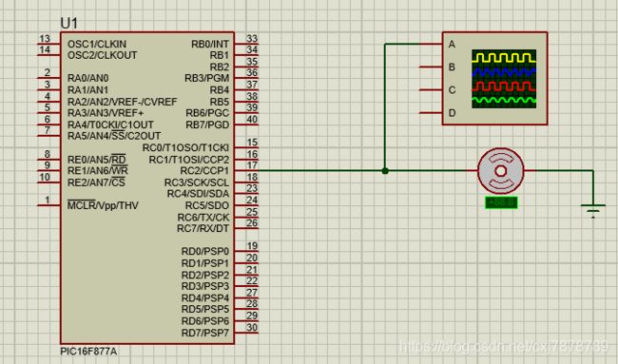Click the RB3/PGM pin label
The height and width of the screenshot is (364, 618).
[206, 78]
